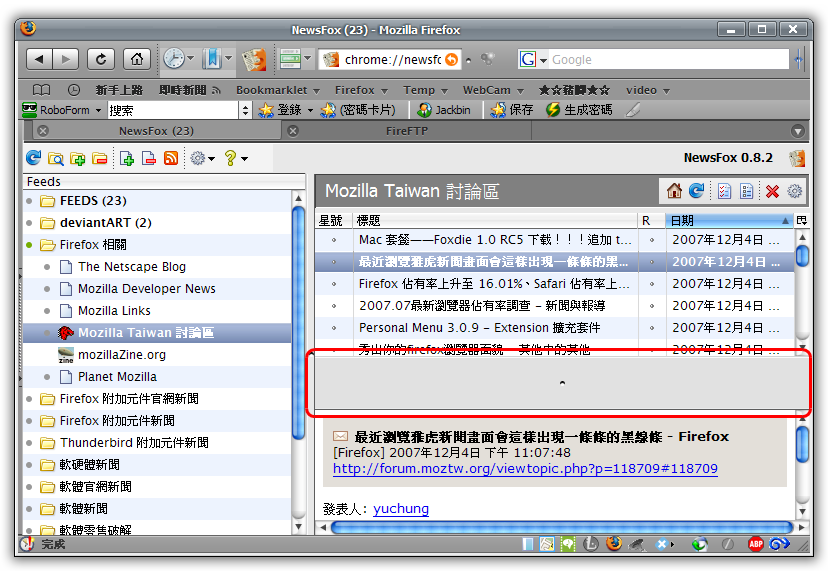The height and width of the screenshot is (571, 828).
Task: Click the RoboForm 生成密碼 button
Action: point(579,110)
